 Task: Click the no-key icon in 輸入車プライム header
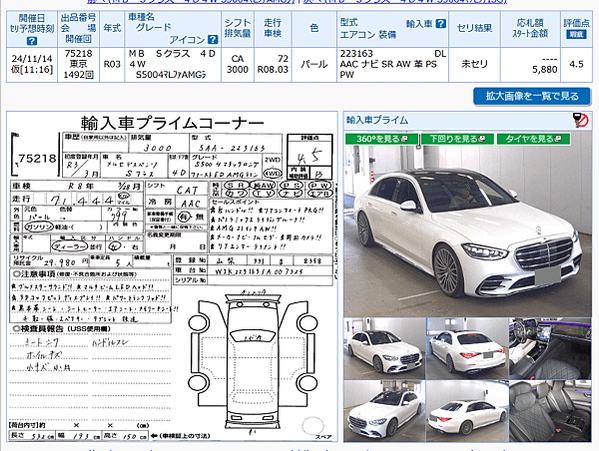click(581, 120)
